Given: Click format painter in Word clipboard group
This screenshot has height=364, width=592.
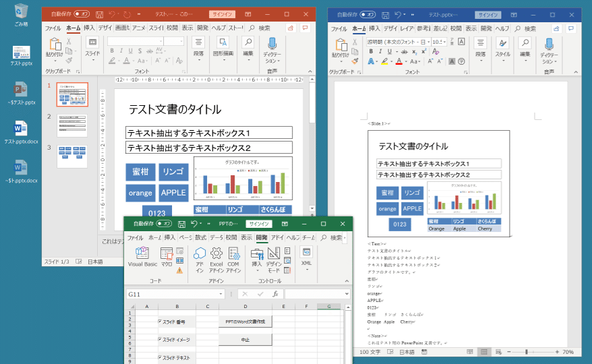Looking at the screenshot, I should [355, 61].
